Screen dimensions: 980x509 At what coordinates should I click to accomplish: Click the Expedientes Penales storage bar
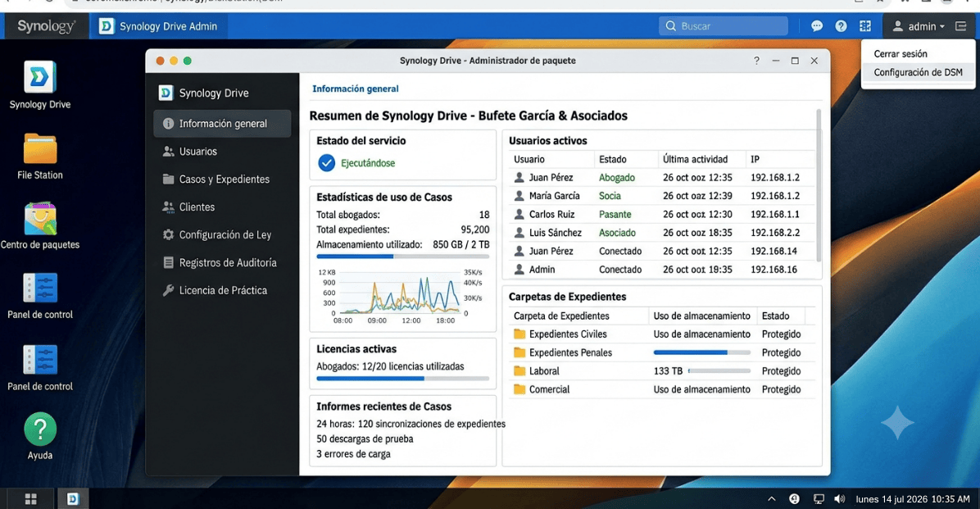[x=702, y=352]
